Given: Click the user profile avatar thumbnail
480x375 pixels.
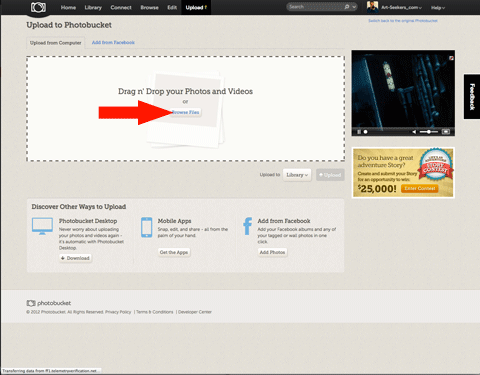Looking at the screenshot, I should [x=372, y=7].
